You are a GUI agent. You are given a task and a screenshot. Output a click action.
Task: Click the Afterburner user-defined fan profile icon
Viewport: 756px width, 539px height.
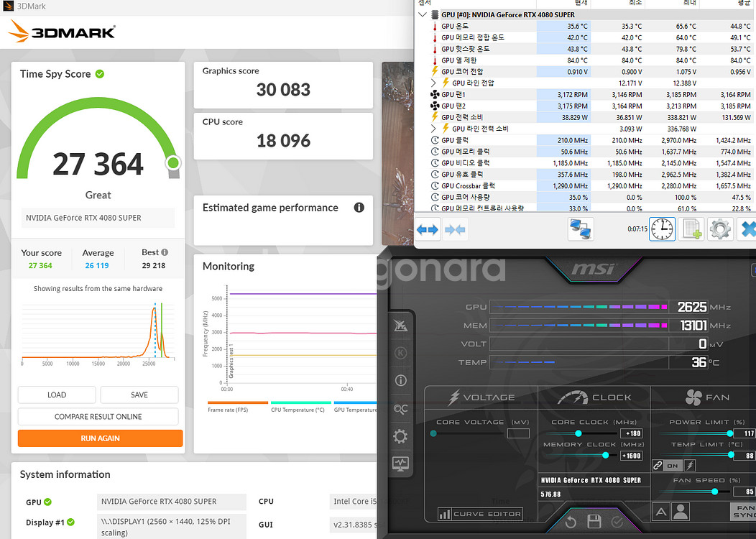[x=681, y=512]
